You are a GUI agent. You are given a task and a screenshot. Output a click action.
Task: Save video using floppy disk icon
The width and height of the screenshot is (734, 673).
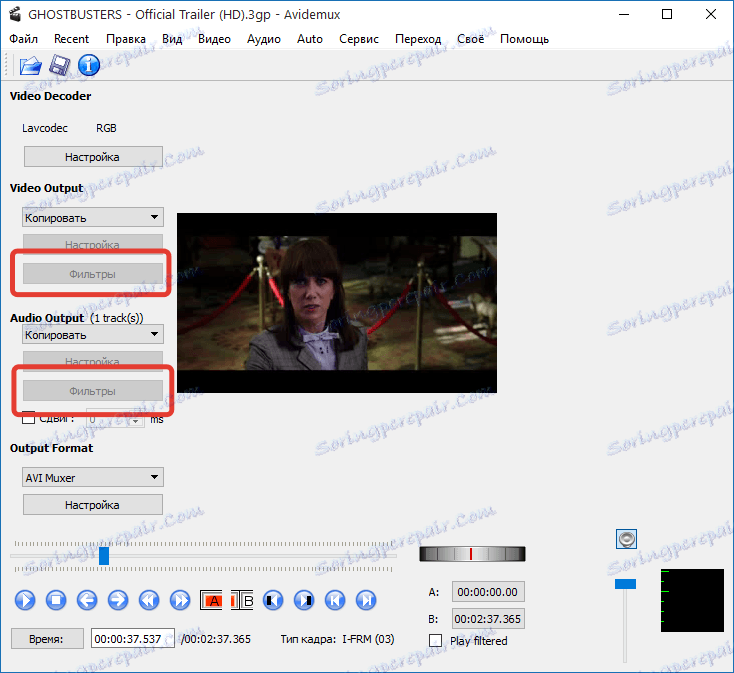(59, 65)
